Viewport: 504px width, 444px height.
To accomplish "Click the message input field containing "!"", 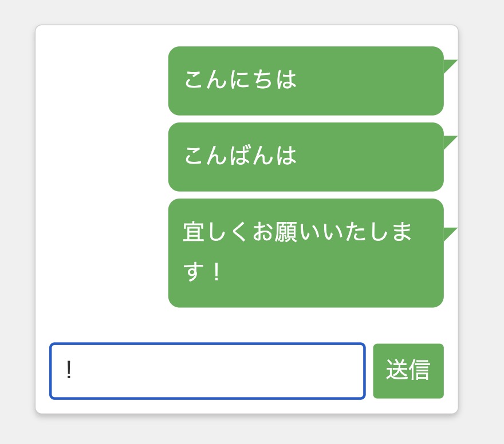I will 207,370.
